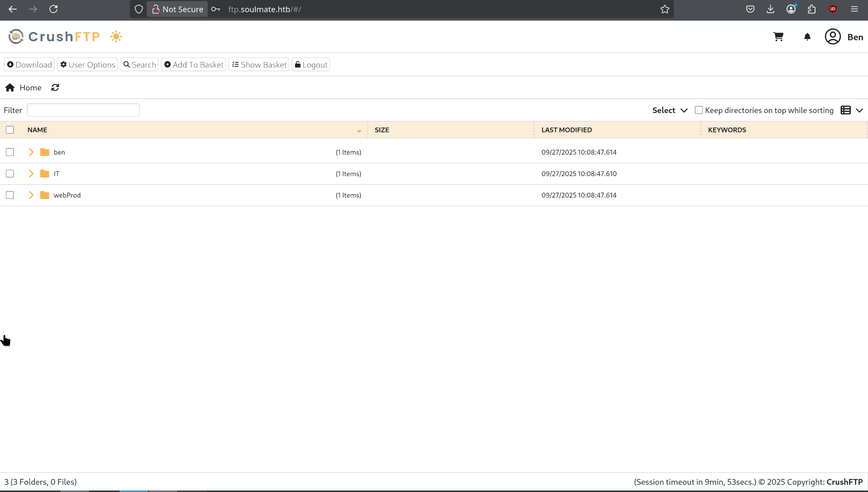Open User Options from the toolbar
Image resolution: width=868 pixels, height=492 pixels.
click(x=87, y=65)
